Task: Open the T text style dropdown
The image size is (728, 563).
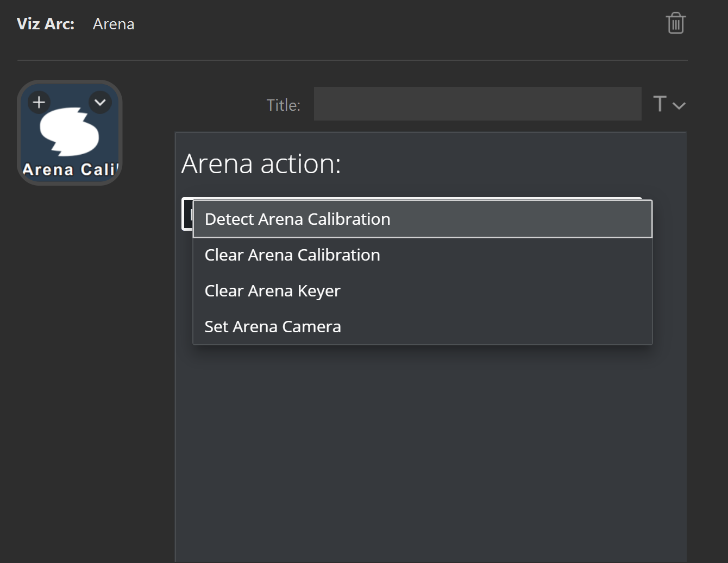Action: 669,104
